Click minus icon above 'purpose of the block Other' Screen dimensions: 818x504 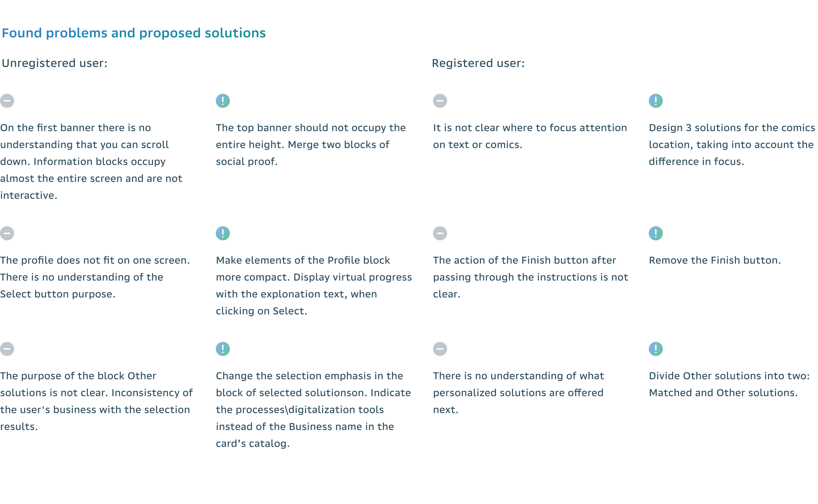tap(7, 349)
